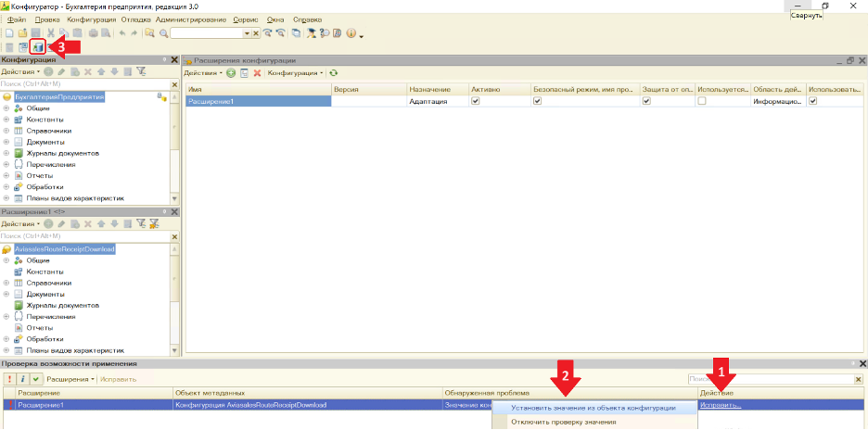The image size is (868, 430).
Task: Open Действия dropdown in Расширения конфигурации window
Action: click(203, 73)
